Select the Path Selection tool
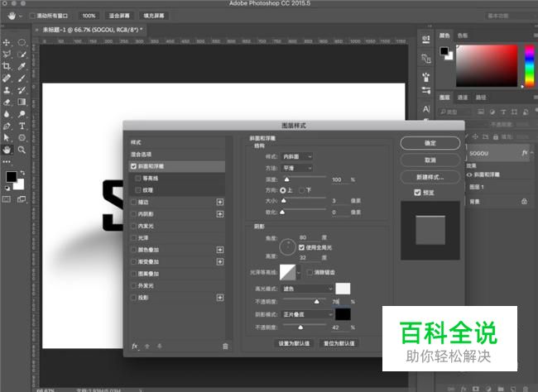538x392 pixels. 7,137
